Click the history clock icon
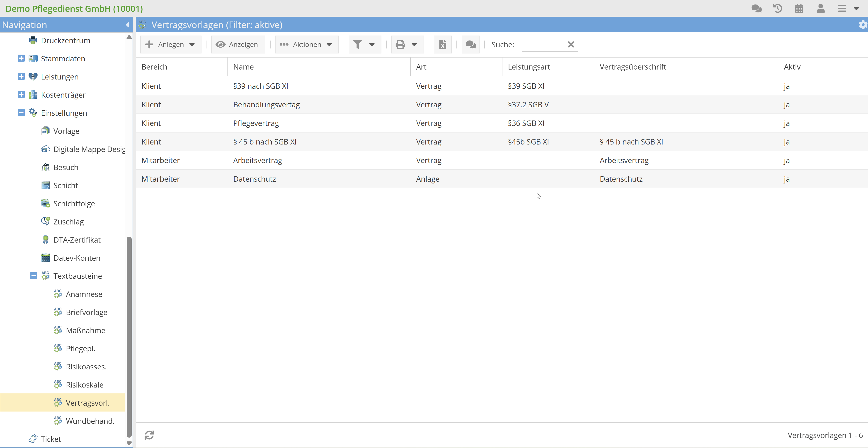The image size is (868, 448). pyautogui.click(x=778, y=8)
